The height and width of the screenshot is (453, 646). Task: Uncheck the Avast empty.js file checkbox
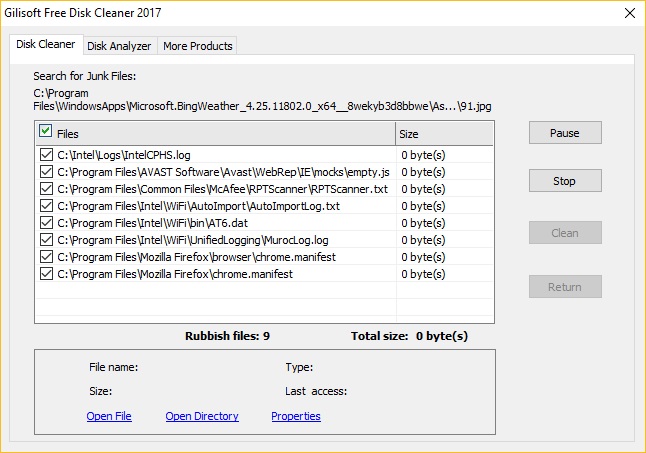pyautogui.click(x=47, y=172)
